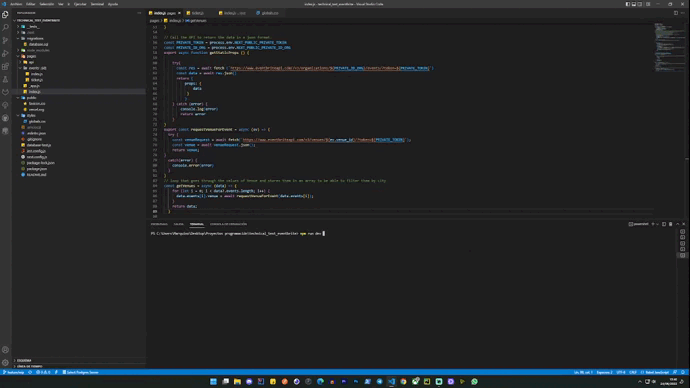Collapse the styles folder
This screenshot has width=690, height=388.
click(31, 115)
